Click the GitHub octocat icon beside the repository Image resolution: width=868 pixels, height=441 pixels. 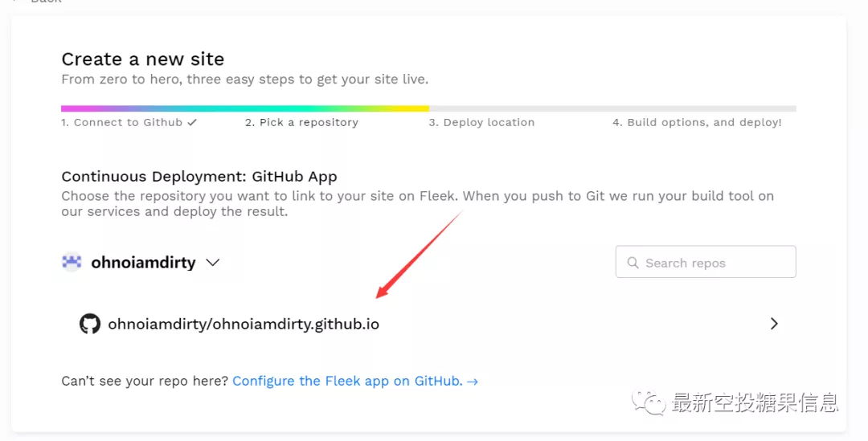(90, 324)
